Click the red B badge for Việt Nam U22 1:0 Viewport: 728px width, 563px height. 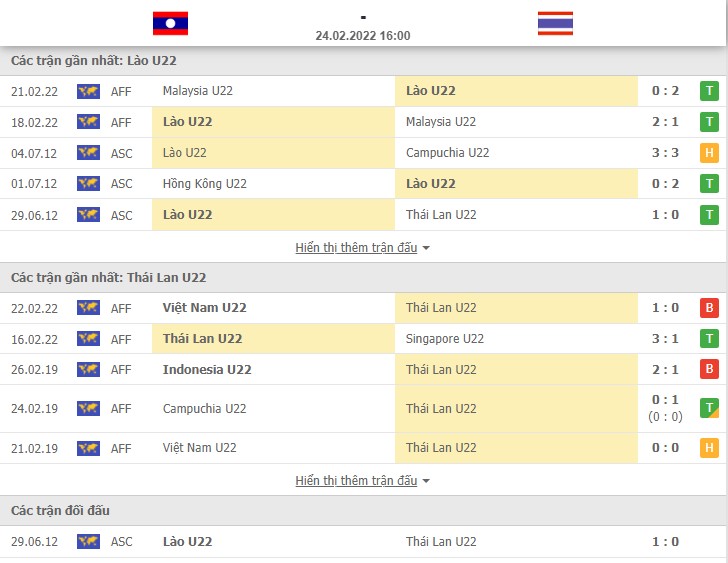[709, 308]
